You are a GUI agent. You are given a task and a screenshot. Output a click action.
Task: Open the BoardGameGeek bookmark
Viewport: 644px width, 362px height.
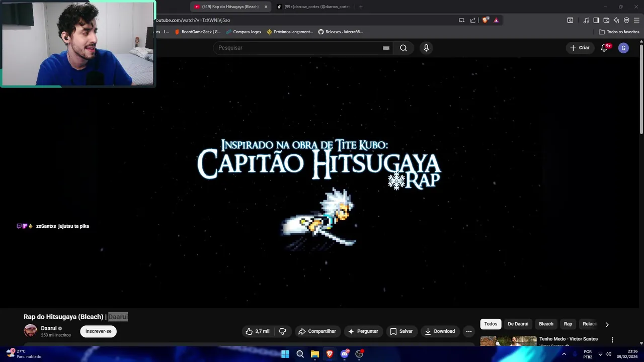point(197,32)
